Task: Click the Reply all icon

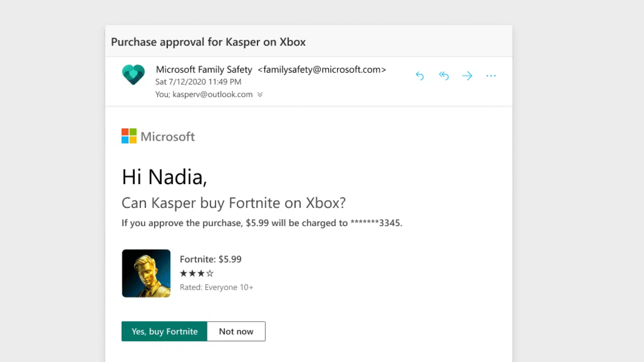Action: (x=444, y=76)
